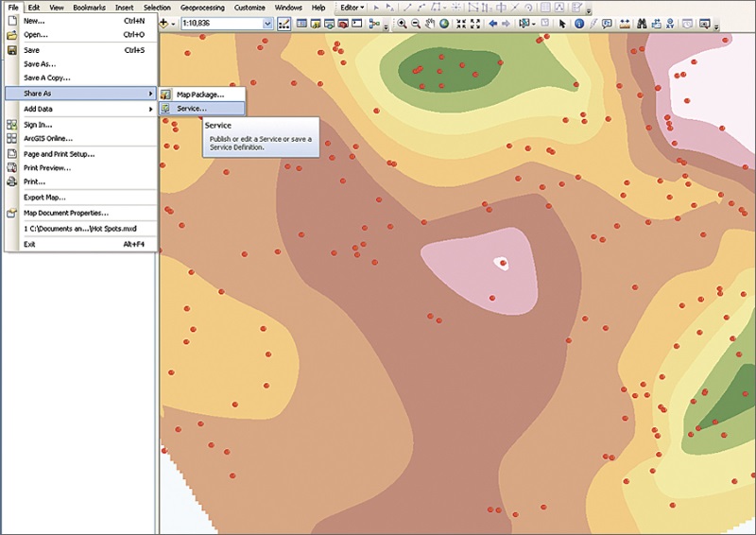Open the Geoprocessing menu
Image resolution: width=756 pixels, height=535 pixels.
point(203,8)
